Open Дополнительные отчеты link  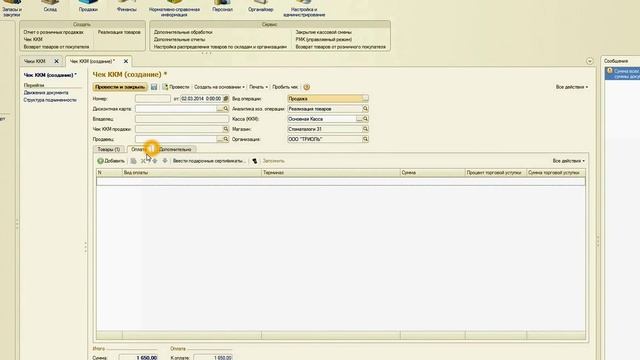pyautogui.click(x=179, y=40)
